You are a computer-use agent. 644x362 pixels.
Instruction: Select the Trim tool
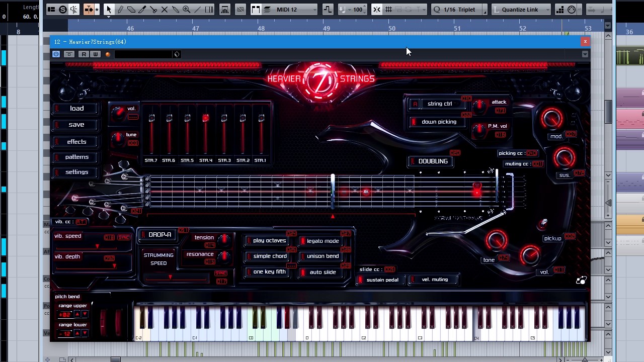click(x=142, y=9)
